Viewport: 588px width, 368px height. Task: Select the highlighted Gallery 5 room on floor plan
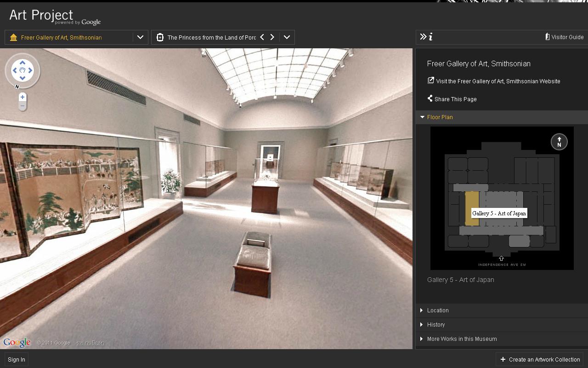click(472, 208)
